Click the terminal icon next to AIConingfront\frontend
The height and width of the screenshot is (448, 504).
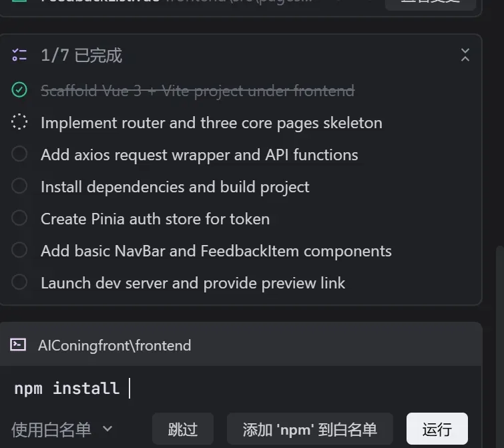pyautogui.click(x=18, y=345)
